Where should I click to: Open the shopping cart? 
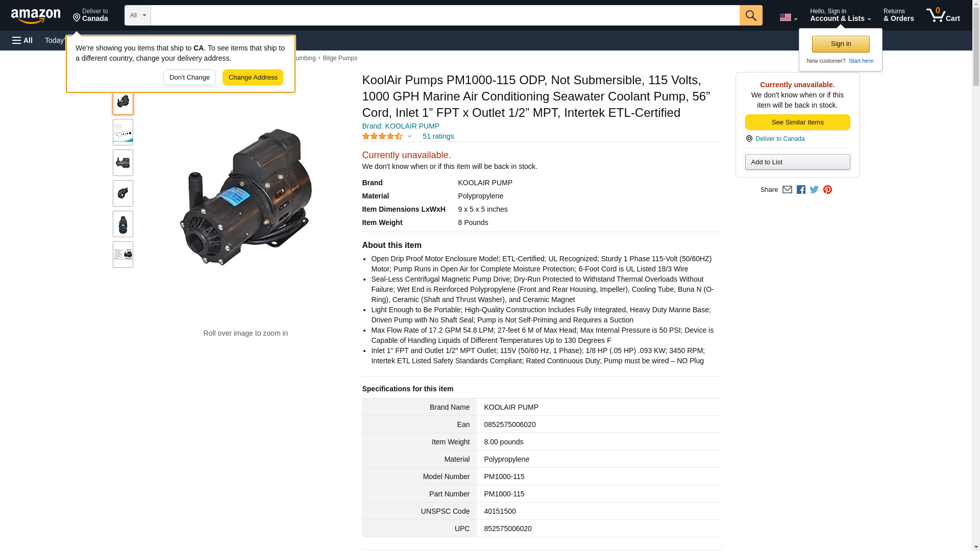click(x=943, y=15)
